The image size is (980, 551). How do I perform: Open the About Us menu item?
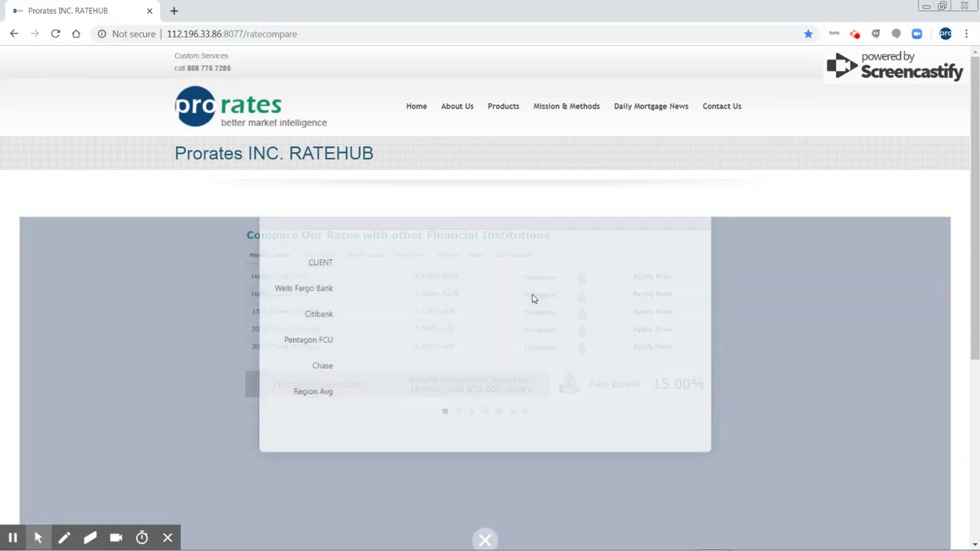click(x=457, y=106)
